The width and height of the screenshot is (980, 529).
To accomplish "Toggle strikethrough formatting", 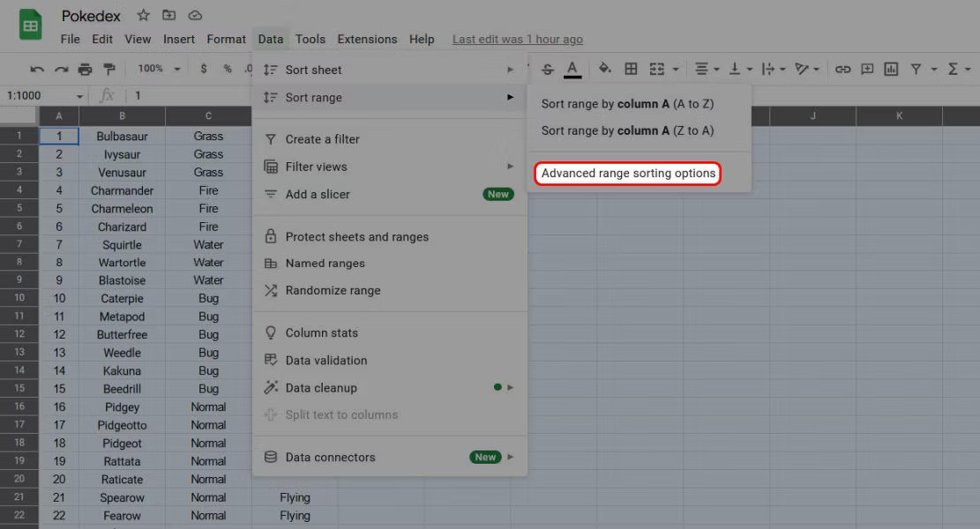I will (x=548, y=69).
